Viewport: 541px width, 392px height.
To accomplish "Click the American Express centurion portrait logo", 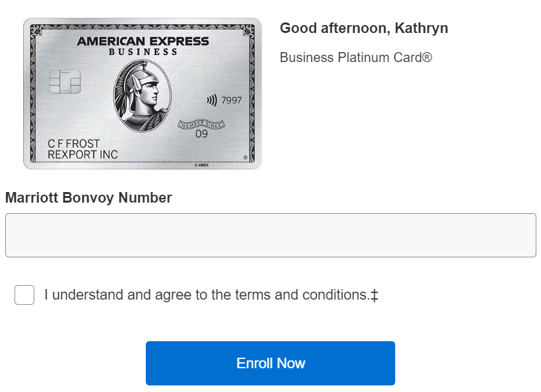I will click(x=142, y=92).
